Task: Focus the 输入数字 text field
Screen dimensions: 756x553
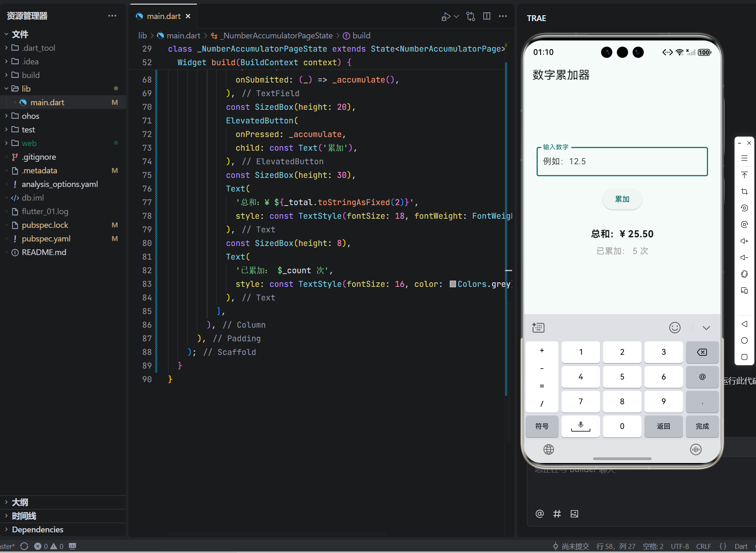Action: tap(622, 161)
